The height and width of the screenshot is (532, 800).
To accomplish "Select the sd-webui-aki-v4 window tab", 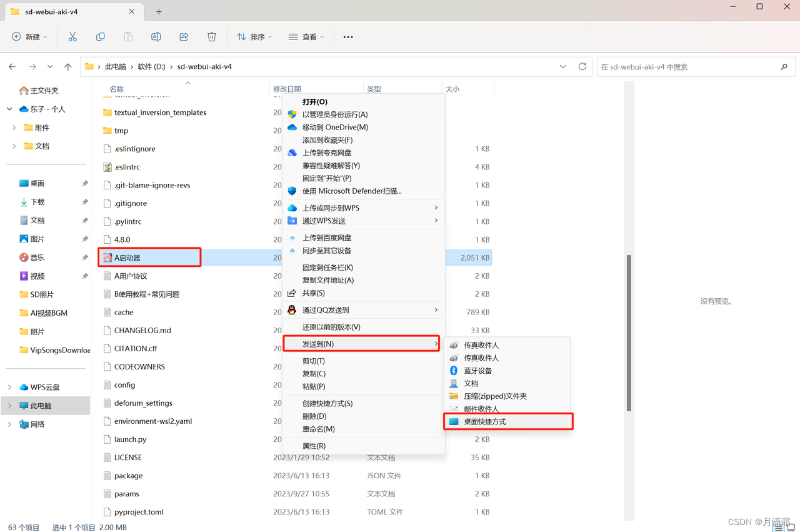I will 72,12.
